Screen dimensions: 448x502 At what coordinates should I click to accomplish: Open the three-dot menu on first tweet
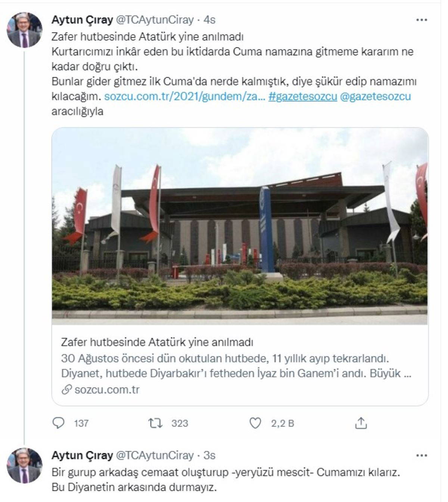[x=421, y=20]
